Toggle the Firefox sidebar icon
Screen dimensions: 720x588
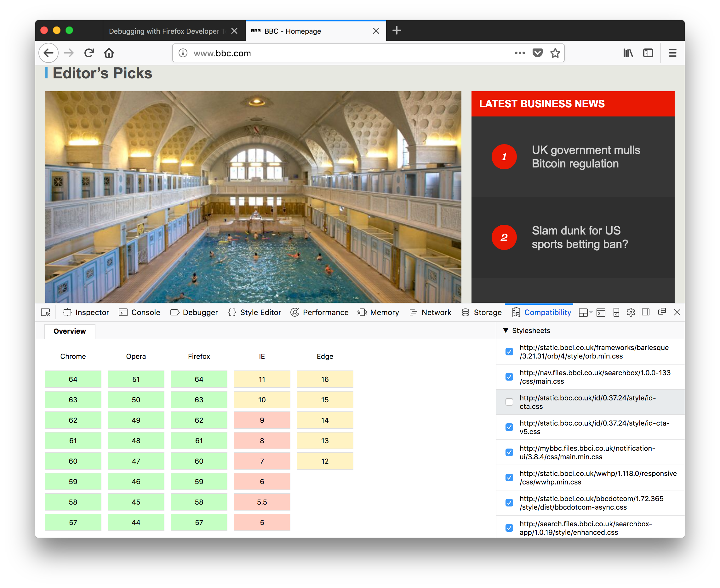[648, 53]
